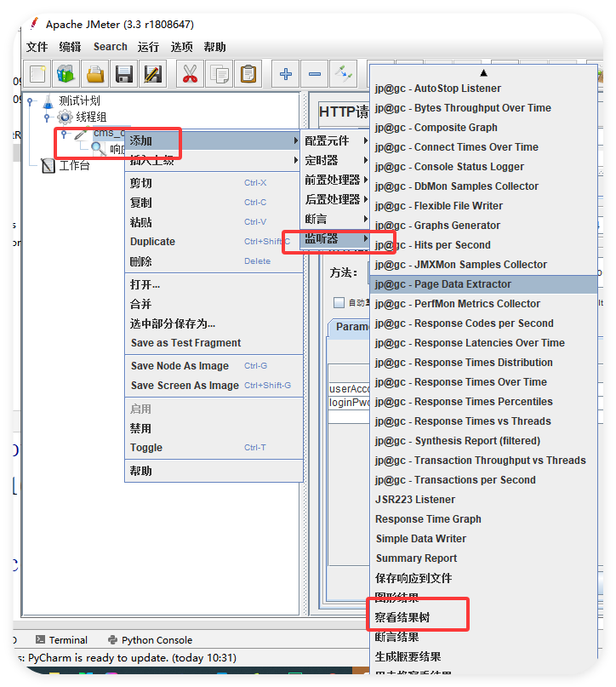Image resolution: width=616 pixels, height=687 pixels.
Task: Click the 添加 submenu arrow
Action: 296,140
